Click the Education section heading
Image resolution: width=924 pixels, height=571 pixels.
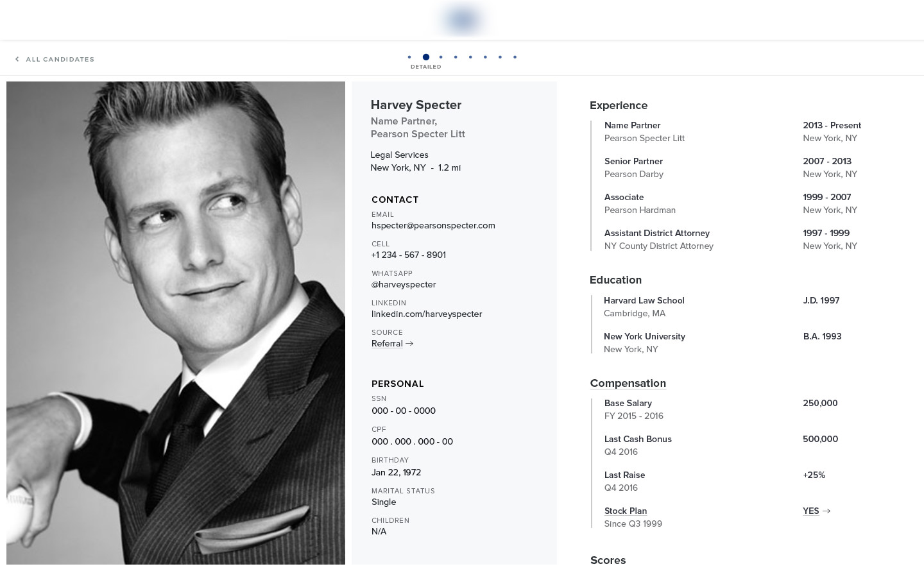pos(615,280)
